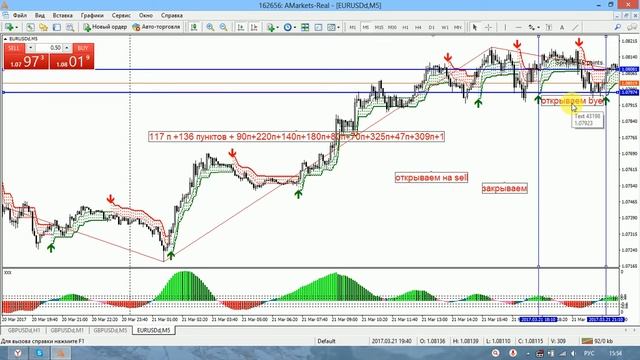
Task: Open the Файл menu
Action: [20, 15]
